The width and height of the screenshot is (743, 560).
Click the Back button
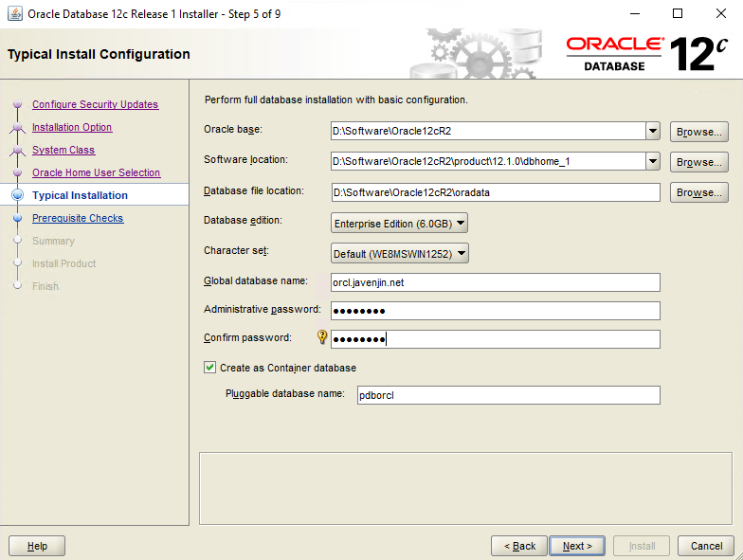[x=519, y=546]
